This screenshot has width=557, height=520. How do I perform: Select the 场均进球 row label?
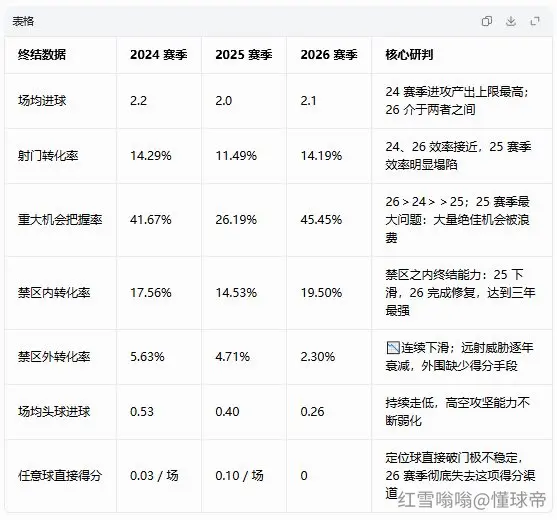tap(42, 101)
